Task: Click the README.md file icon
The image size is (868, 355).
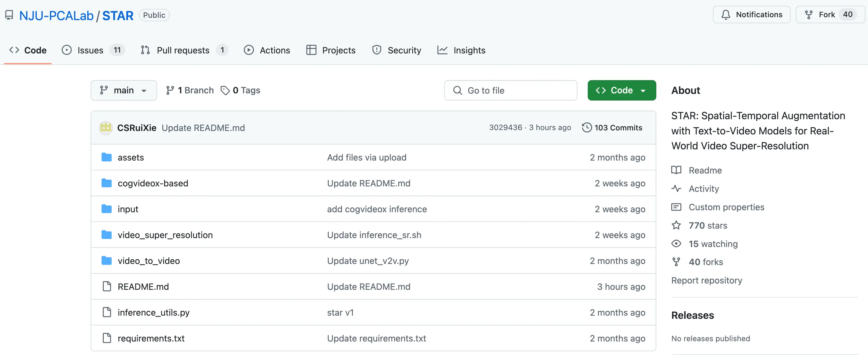Action: (107, 286)
